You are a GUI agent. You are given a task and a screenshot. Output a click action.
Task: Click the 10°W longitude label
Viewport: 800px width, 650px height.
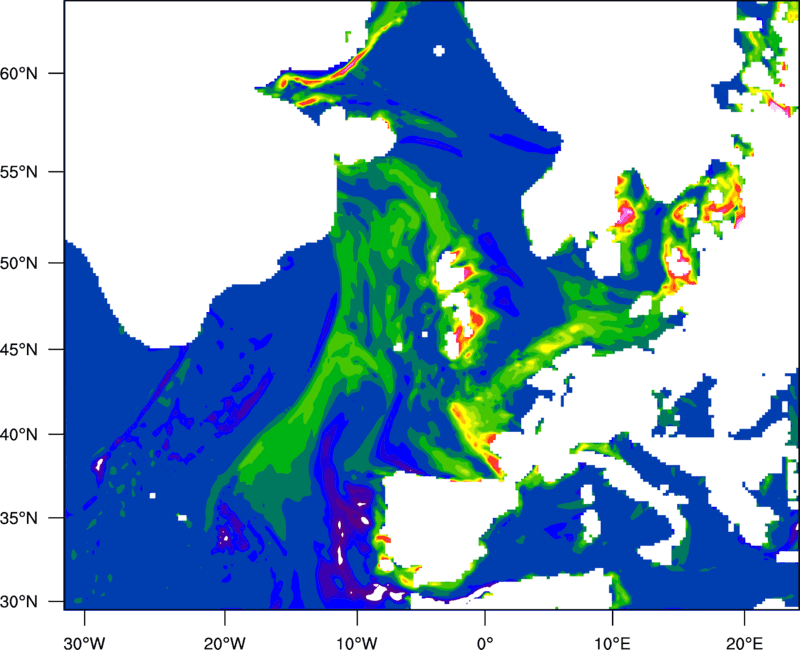(x=357, y=643)
